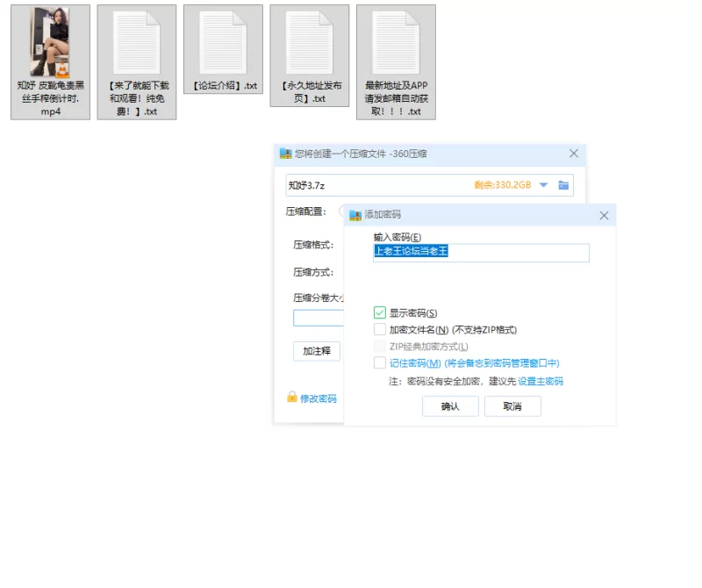Click the 360压缩 app icon in title bar
Image resolution: width=702 pixels, height=588 pixels.
[286, 154]
